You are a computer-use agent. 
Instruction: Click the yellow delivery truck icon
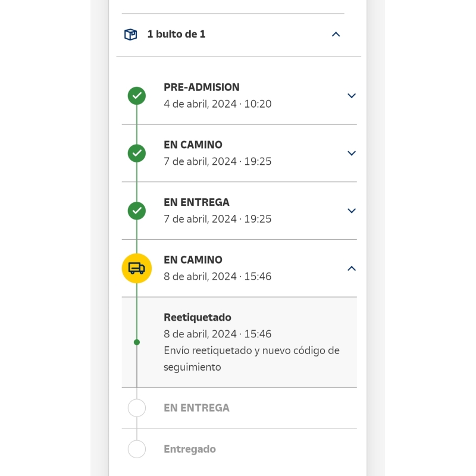[137, 268]
